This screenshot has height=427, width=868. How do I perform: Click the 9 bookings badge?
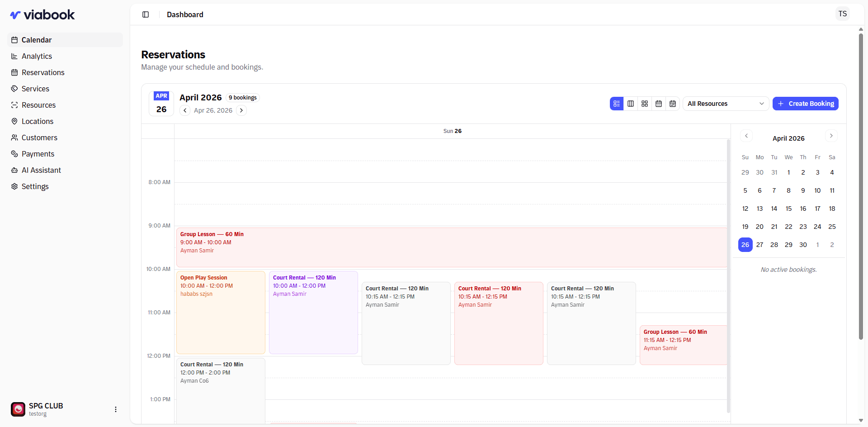[243, 98]
